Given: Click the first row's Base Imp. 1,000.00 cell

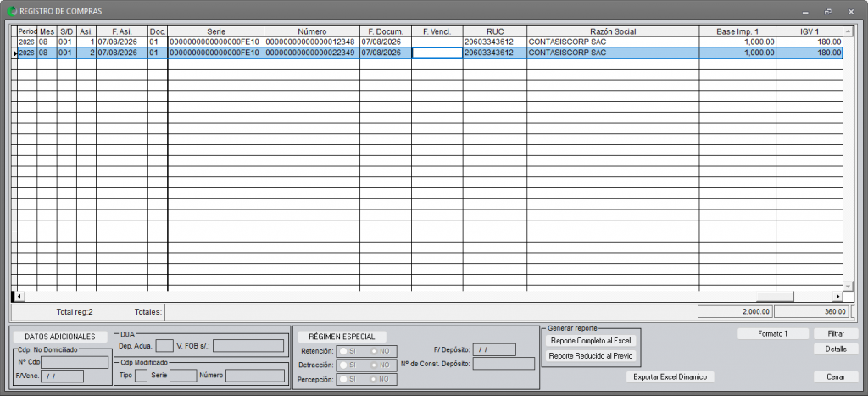Looking at the screenshot, I should (x=737, y=42).
